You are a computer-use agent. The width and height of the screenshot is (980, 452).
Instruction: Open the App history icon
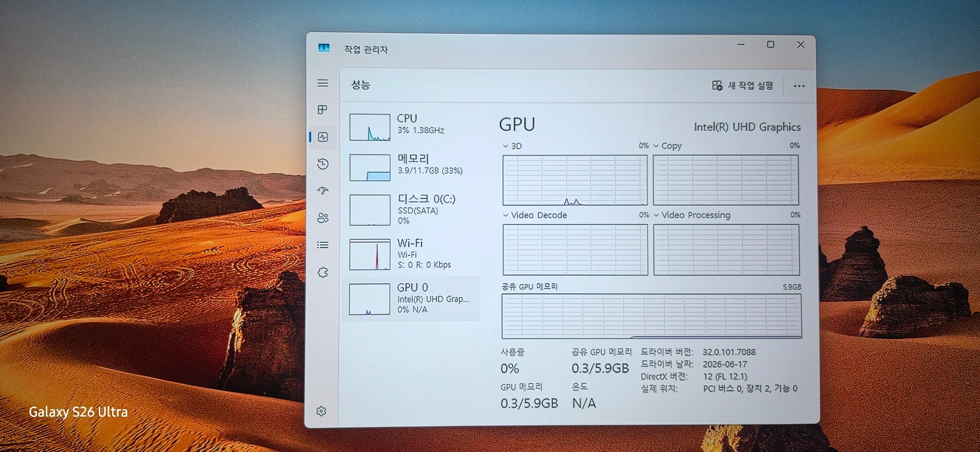323,163
